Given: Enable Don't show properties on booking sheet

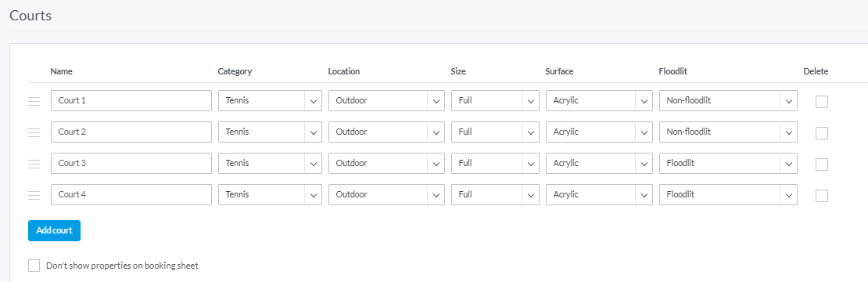Looking at the screenshot, I should [34, 266].
